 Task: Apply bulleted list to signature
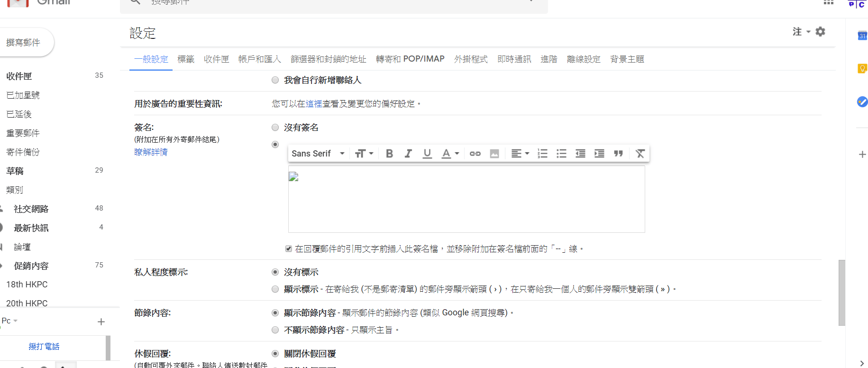pos(561,154)
